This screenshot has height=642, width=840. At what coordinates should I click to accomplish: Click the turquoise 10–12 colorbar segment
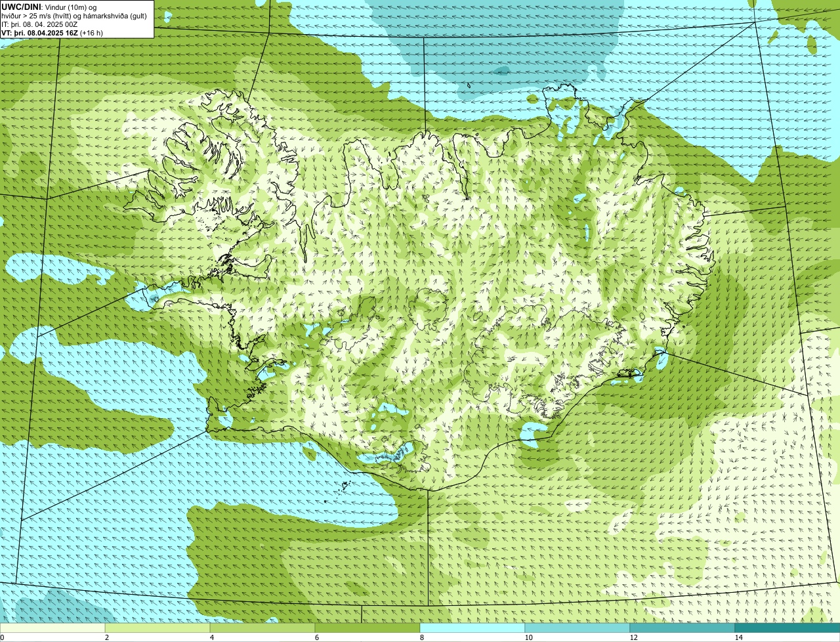coord(577,628)
